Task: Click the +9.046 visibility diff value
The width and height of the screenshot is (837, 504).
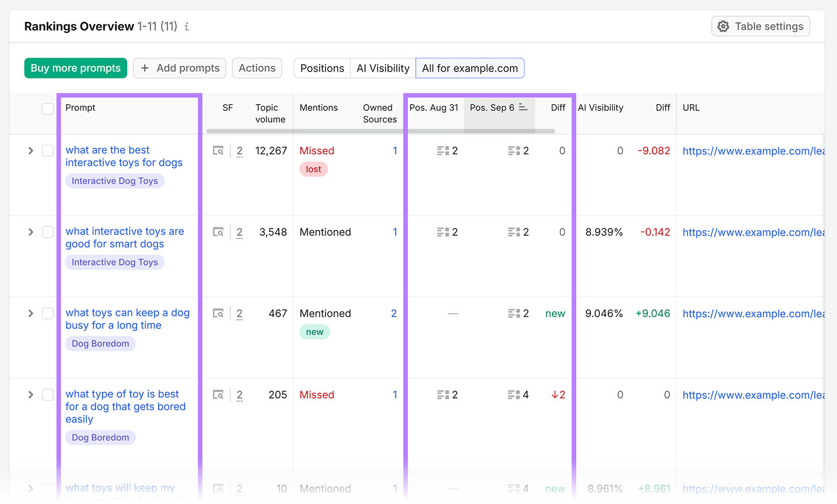Action: click(653, 313)
